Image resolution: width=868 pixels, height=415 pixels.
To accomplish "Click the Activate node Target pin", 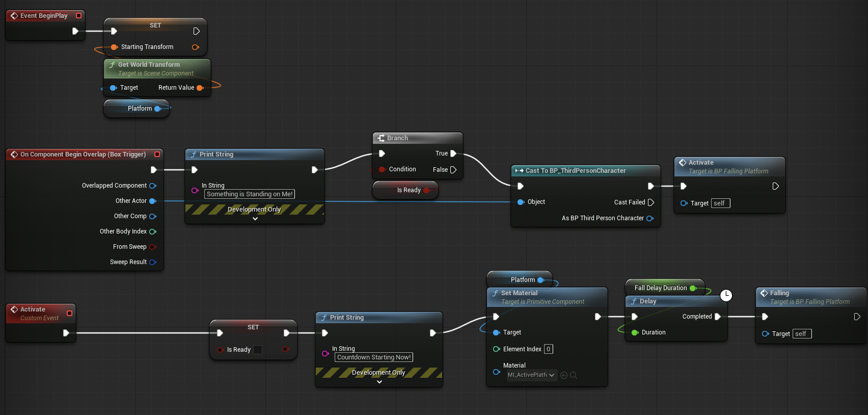I will (684, 203).
